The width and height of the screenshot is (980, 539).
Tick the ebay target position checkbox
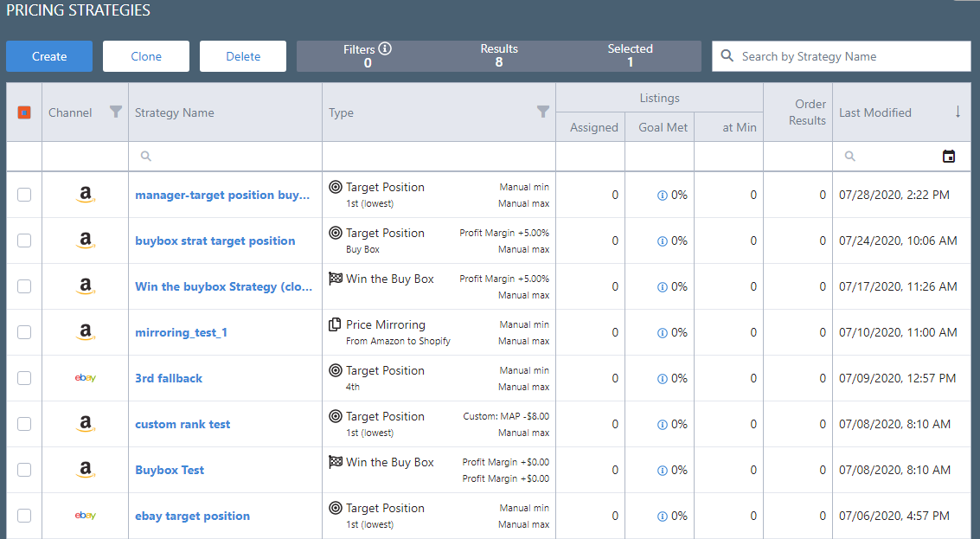click(24, 516)
